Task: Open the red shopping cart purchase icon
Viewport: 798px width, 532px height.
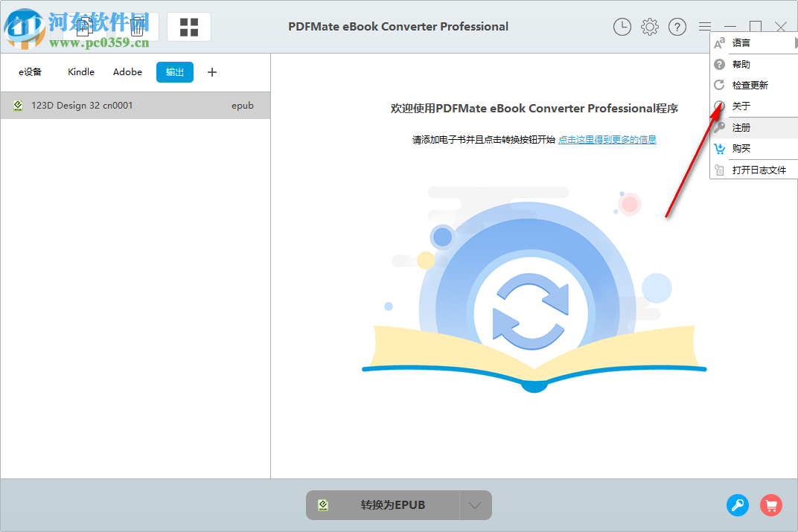Action: tap(771, 505)
